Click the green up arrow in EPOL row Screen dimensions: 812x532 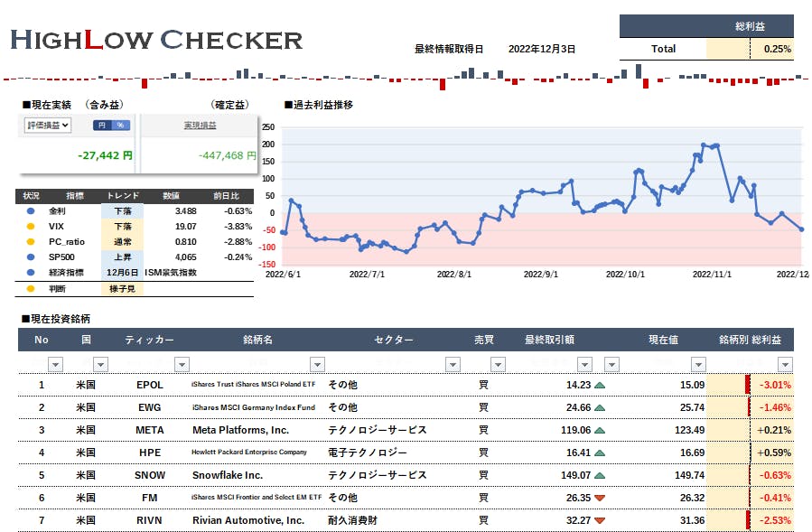[600, 385]
